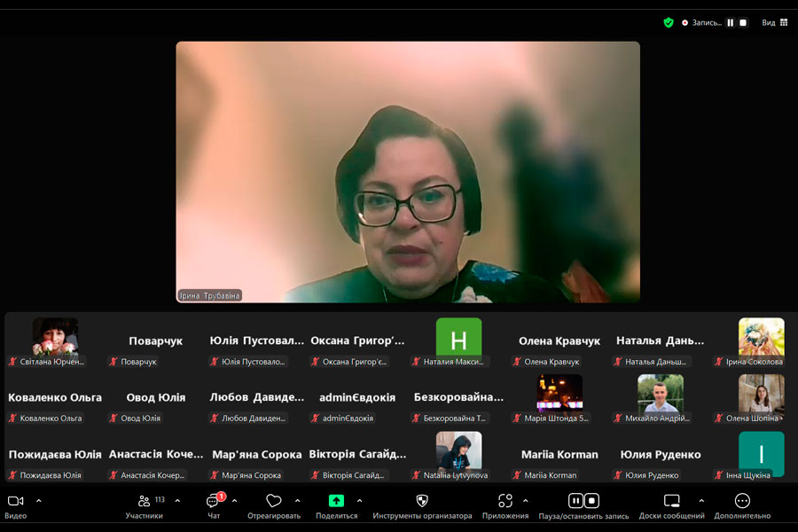Toggle the Видео camera on or off
798x532 pixels.
pos(15,501)
